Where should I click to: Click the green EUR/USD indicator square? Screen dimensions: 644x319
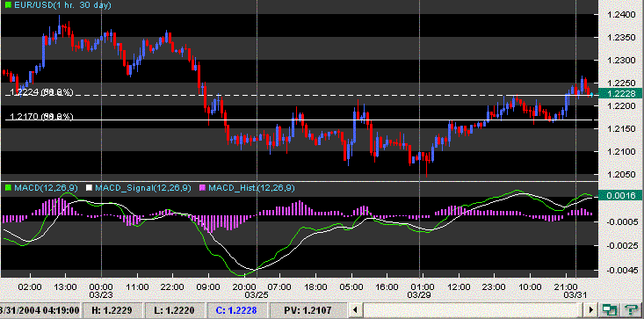click(x=8, y=5)
